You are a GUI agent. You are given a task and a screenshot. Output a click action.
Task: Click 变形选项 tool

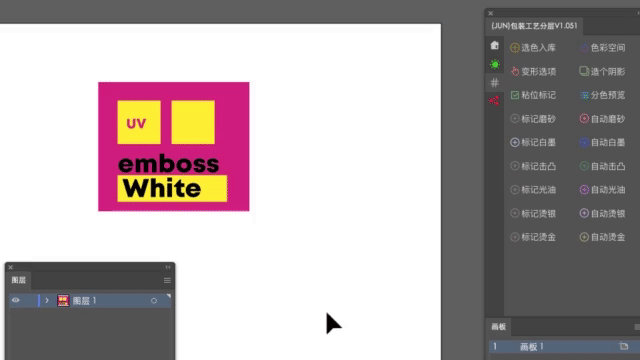pyautogui.click(x=533, y=71)
